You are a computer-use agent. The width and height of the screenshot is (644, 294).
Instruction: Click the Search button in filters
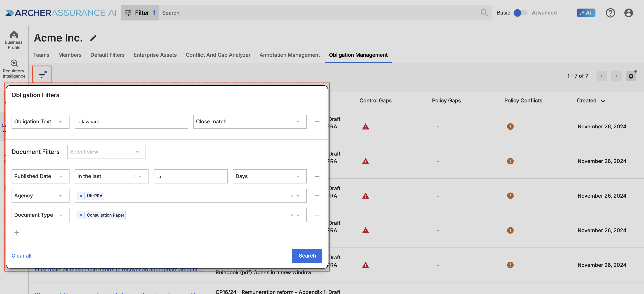(x=307, y=255)
